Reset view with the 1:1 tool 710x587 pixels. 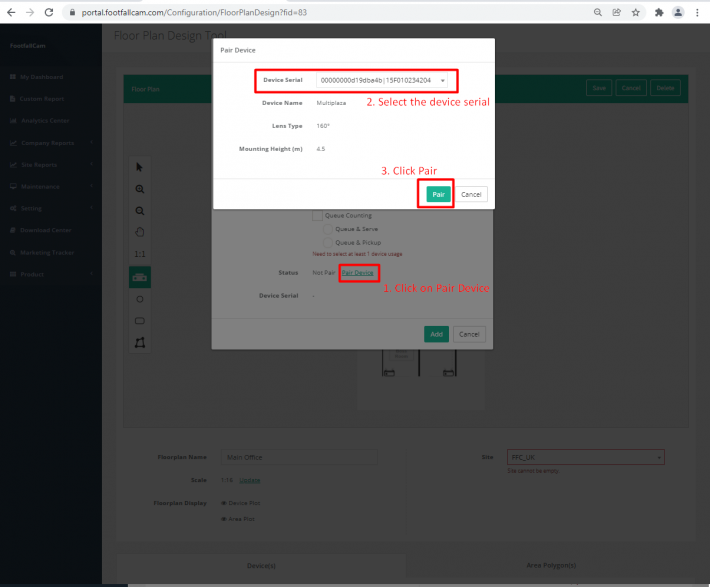[x=140, y=254]
